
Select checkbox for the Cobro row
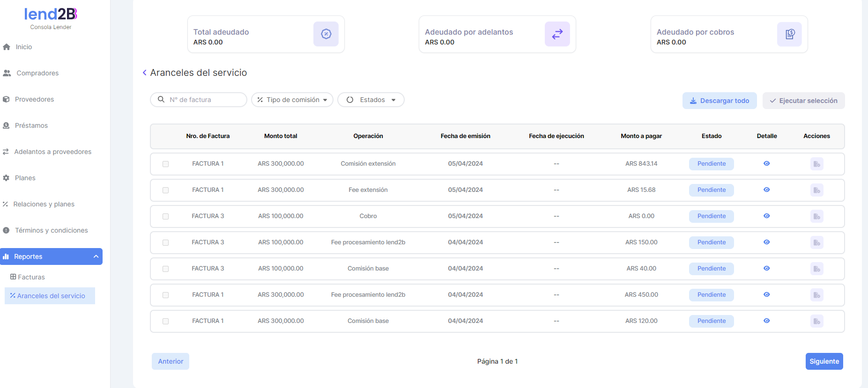click(x=165, y=216)
